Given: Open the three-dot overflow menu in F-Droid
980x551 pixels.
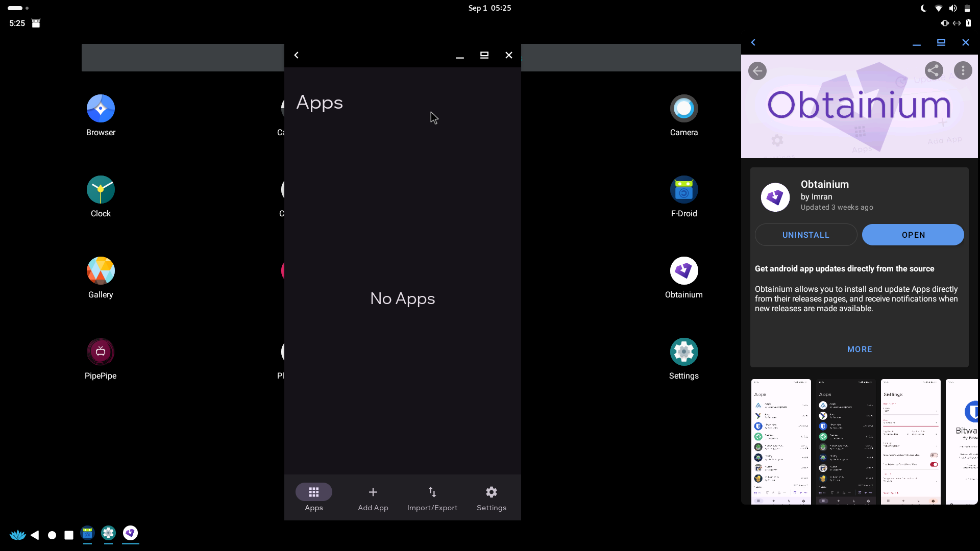Looking at the screenshot, I should [x=963, y=70].
